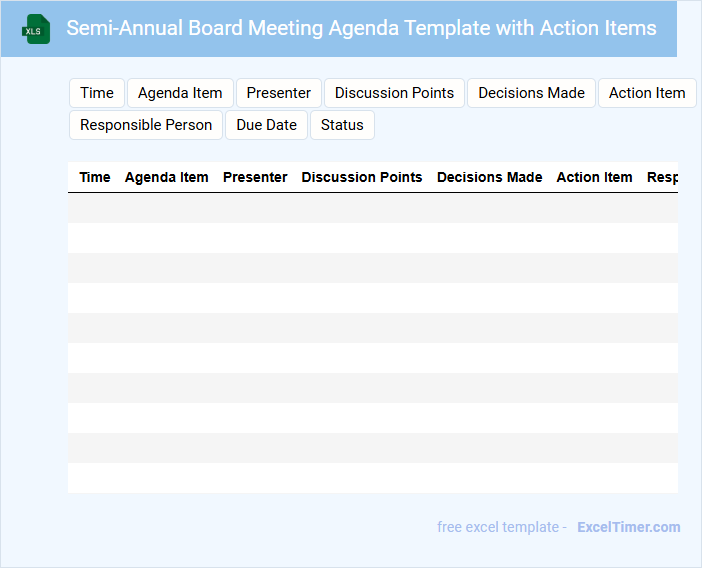Click the Decisions Made tag

pos(531,93)
